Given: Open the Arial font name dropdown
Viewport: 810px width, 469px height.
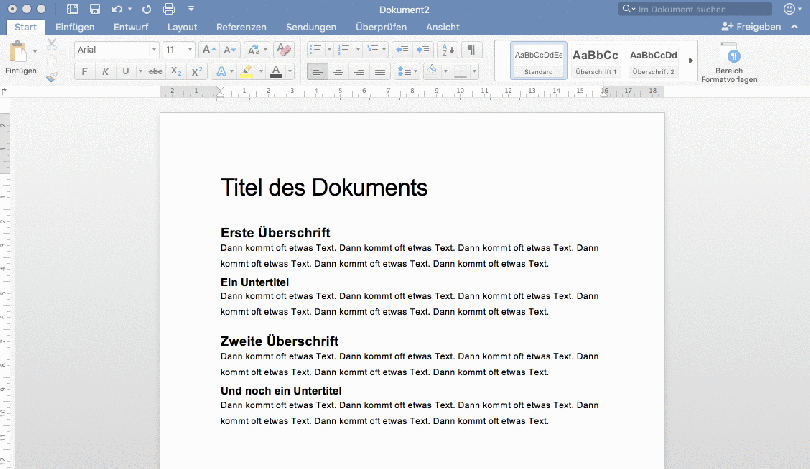Looking at the screenshot, I should pos(154,49).
